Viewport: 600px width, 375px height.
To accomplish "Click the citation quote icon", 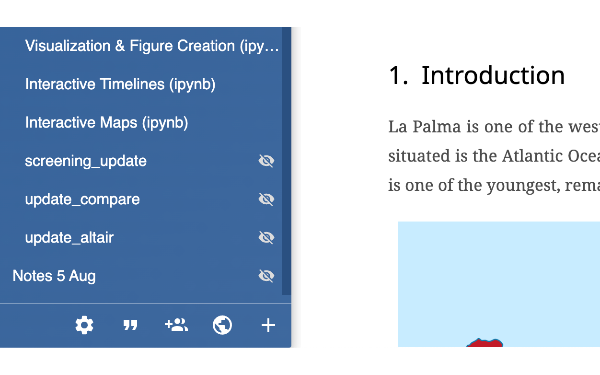I will 130,325.
